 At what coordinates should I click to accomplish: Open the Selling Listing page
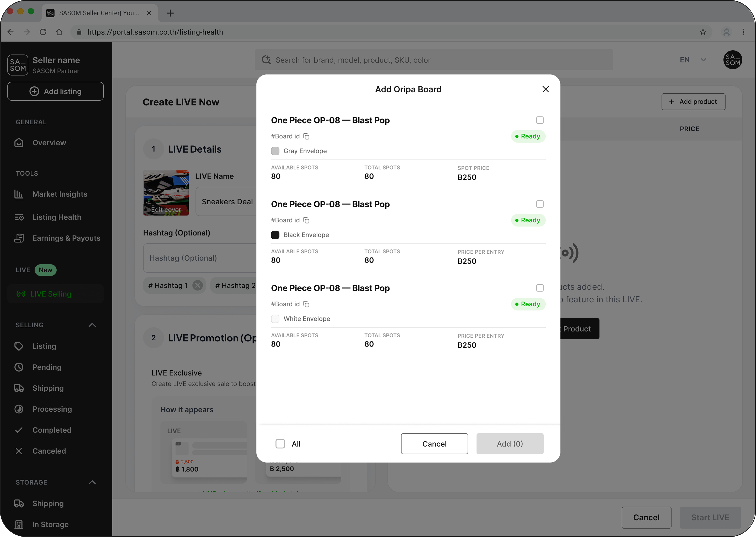(x=44, y=346)
